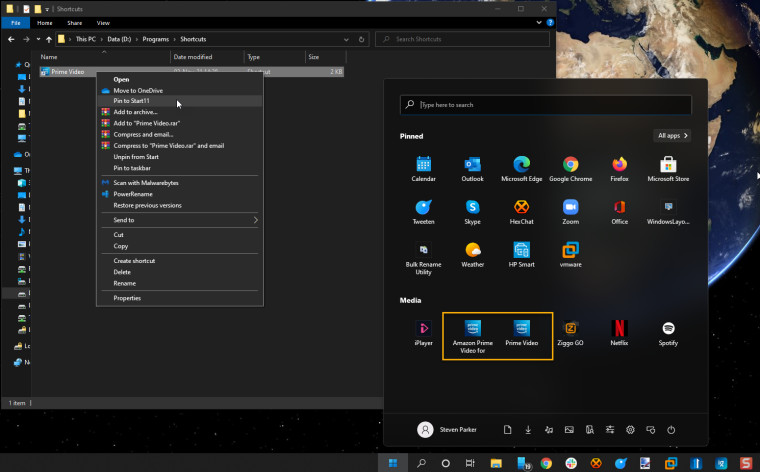Open the View ribbon tab

point(103,23)
